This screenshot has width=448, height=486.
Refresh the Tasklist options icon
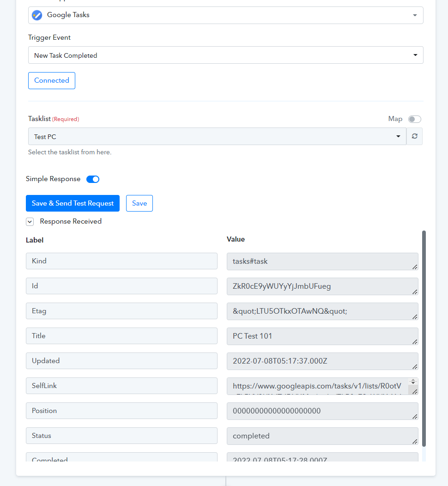415,136
